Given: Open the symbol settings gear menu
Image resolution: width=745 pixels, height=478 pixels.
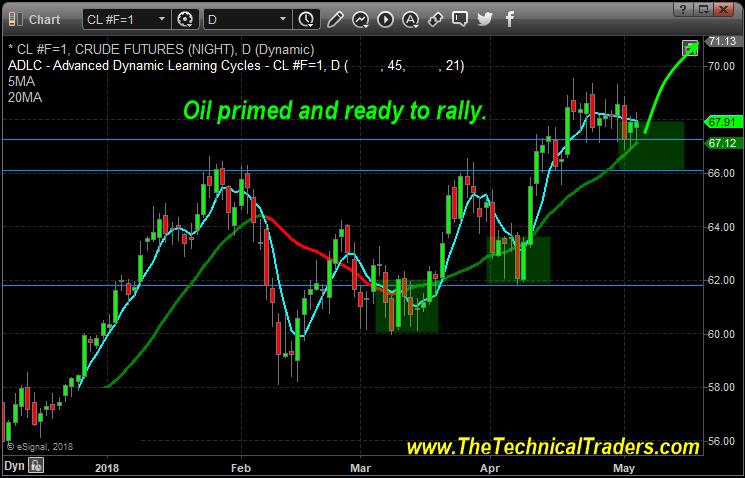Looking at the screenshot, I should pyautogui.click(x=185, y=19).
